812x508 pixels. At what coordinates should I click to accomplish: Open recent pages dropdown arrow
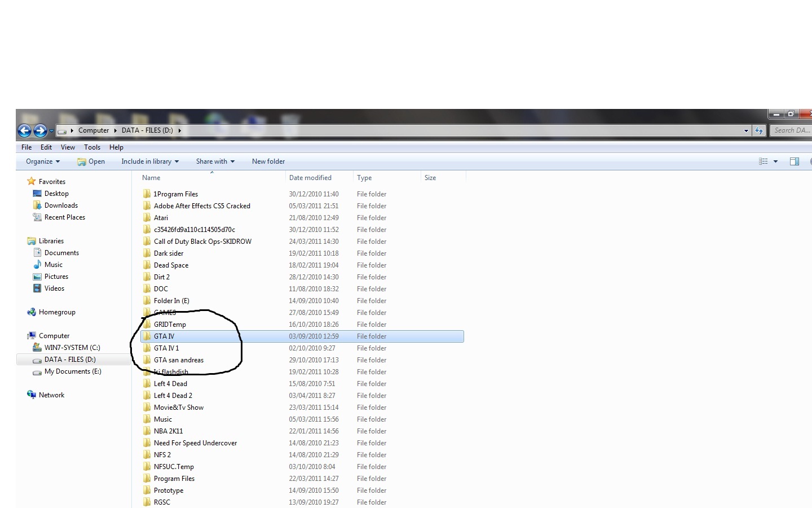51,131
